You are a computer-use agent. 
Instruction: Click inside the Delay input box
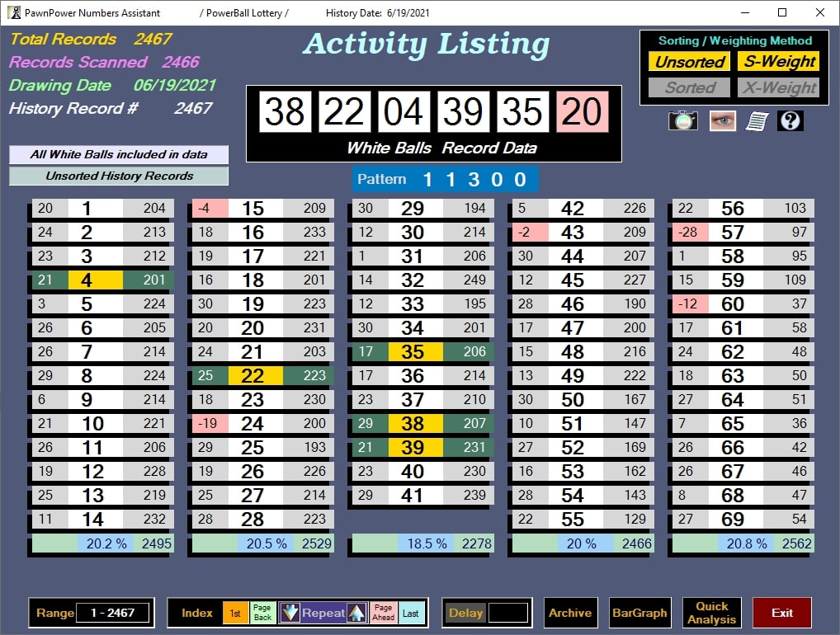point(507,612)
